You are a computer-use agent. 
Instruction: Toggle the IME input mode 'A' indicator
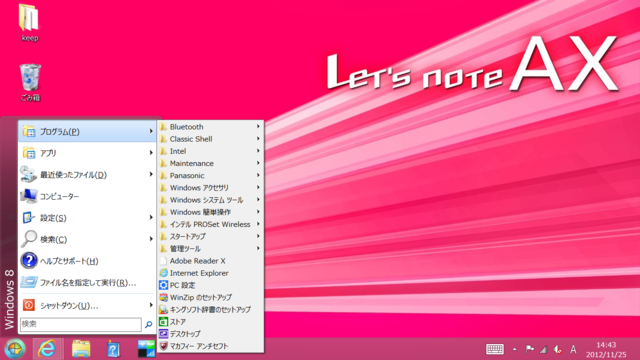pyautogui.click(x=573, y=349)
